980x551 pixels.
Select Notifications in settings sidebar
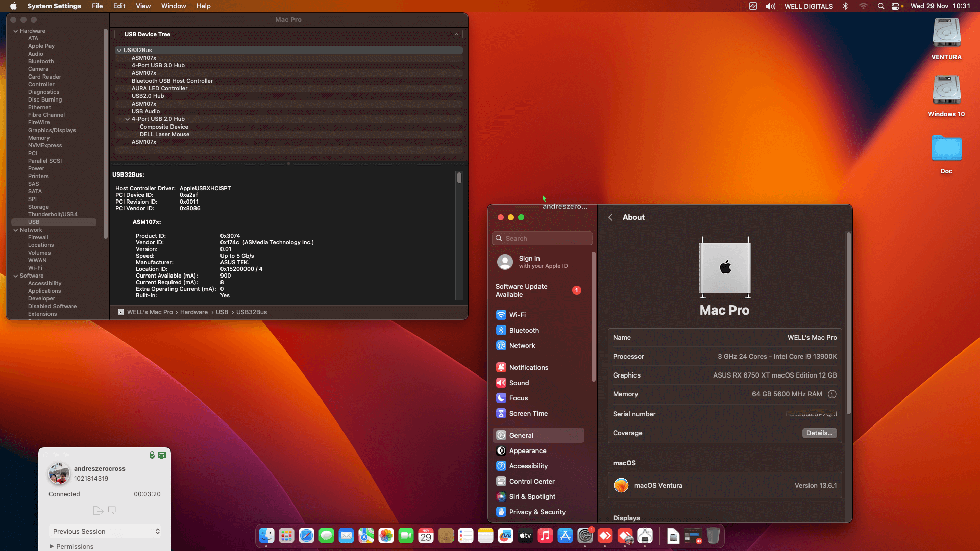click(528, 368)
